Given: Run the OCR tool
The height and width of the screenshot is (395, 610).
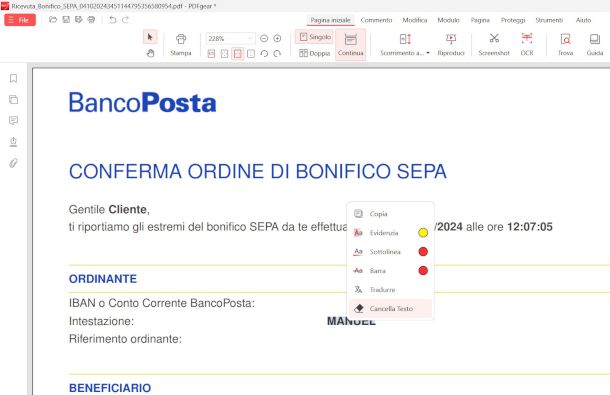Looking at the screenshot, I should (x=527, y=45).
